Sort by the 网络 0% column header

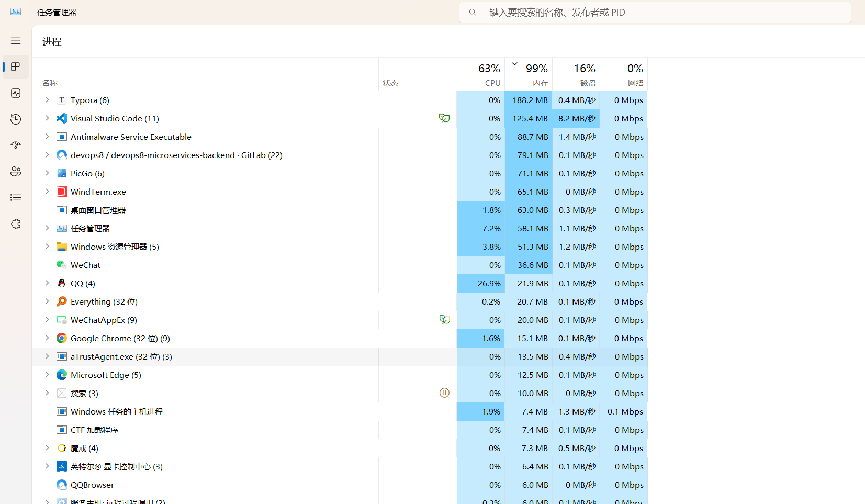coord(624,74)
